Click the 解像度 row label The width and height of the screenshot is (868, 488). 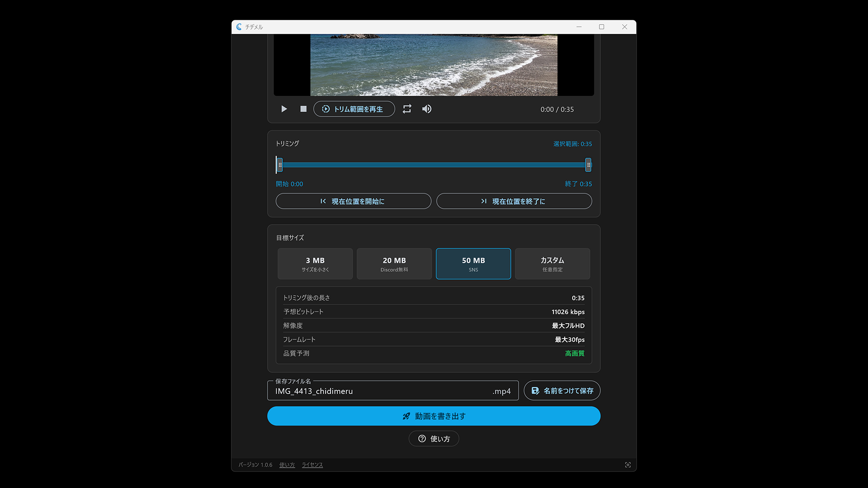tap(293, 326)
